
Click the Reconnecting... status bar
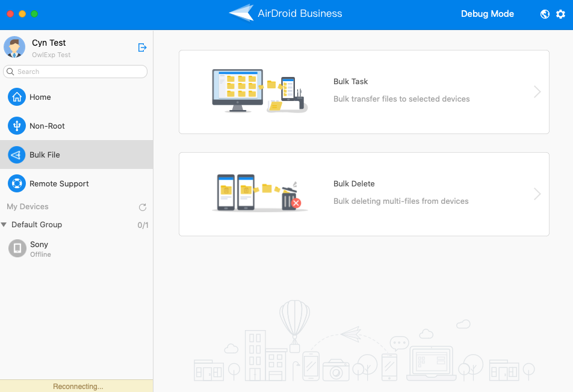pos(76,386)
